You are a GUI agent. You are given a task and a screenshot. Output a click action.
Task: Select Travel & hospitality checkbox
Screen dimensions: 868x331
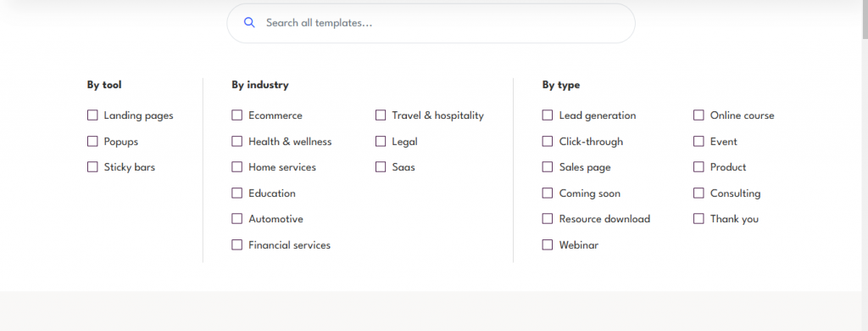click(381, 115)
